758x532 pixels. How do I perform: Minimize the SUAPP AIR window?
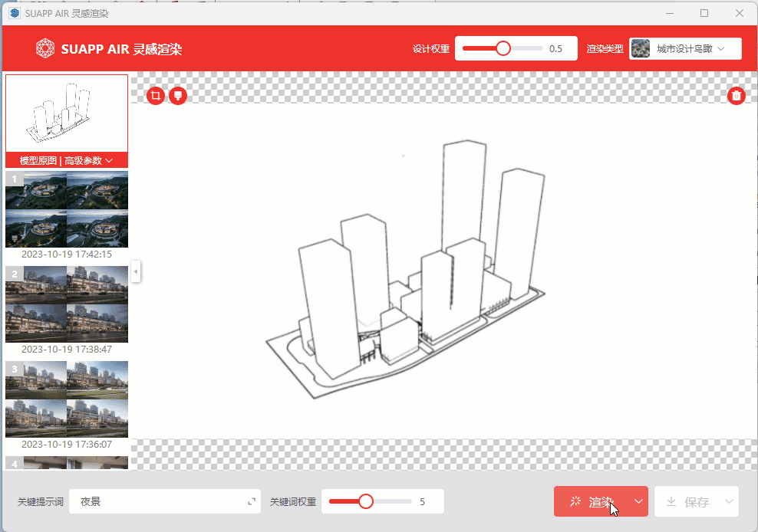tap(670, 13)
